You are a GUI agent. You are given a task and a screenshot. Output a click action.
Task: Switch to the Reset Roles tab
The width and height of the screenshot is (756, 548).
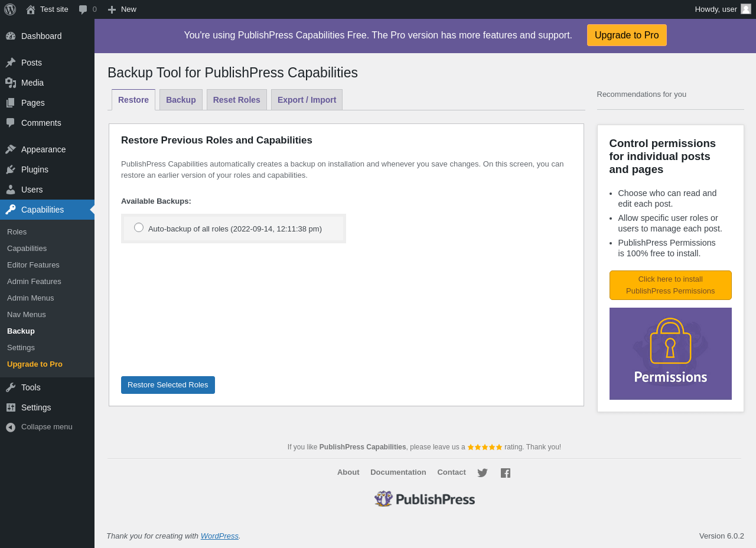pyautogui.click(x=237, y=100)
